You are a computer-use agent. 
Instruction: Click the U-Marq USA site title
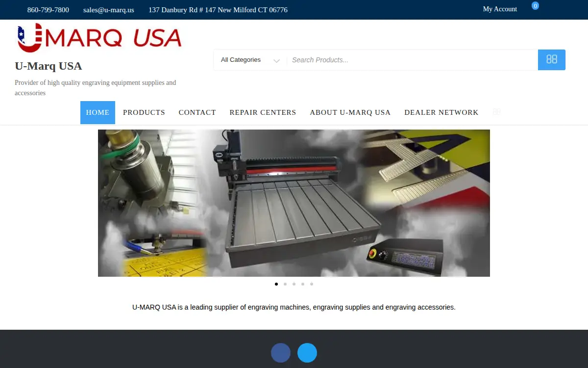point(49,66)
